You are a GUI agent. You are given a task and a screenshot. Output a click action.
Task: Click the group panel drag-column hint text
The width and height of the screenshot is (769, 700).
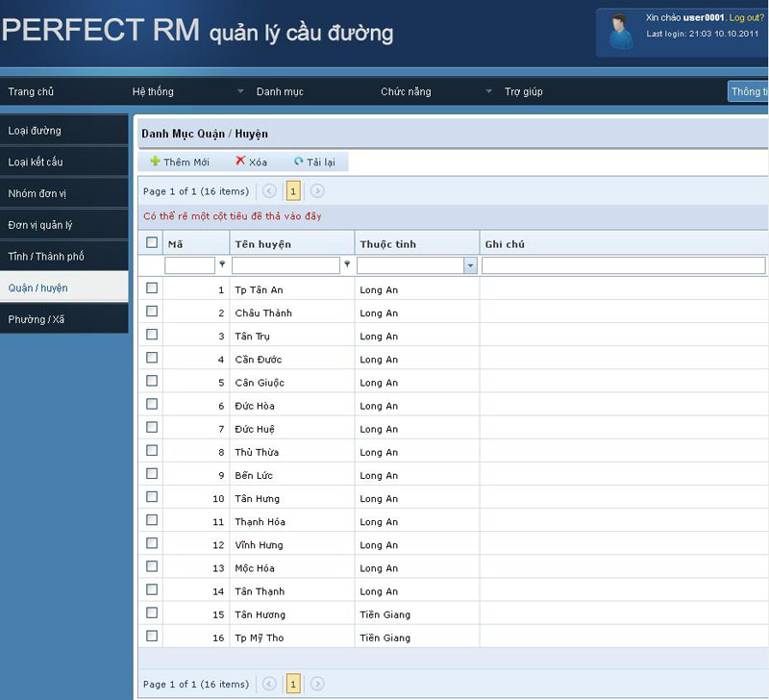(x=232, y=215)
